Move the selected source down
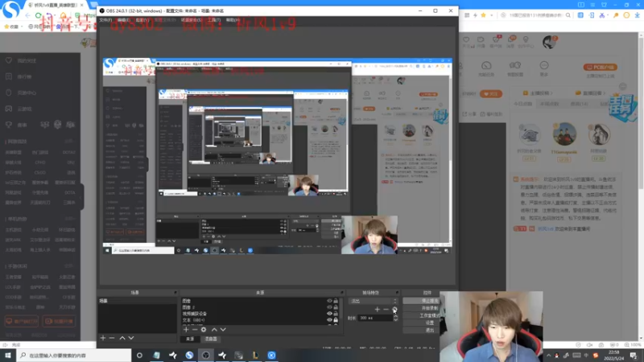 pyautogui.click(x=223, y=329)
